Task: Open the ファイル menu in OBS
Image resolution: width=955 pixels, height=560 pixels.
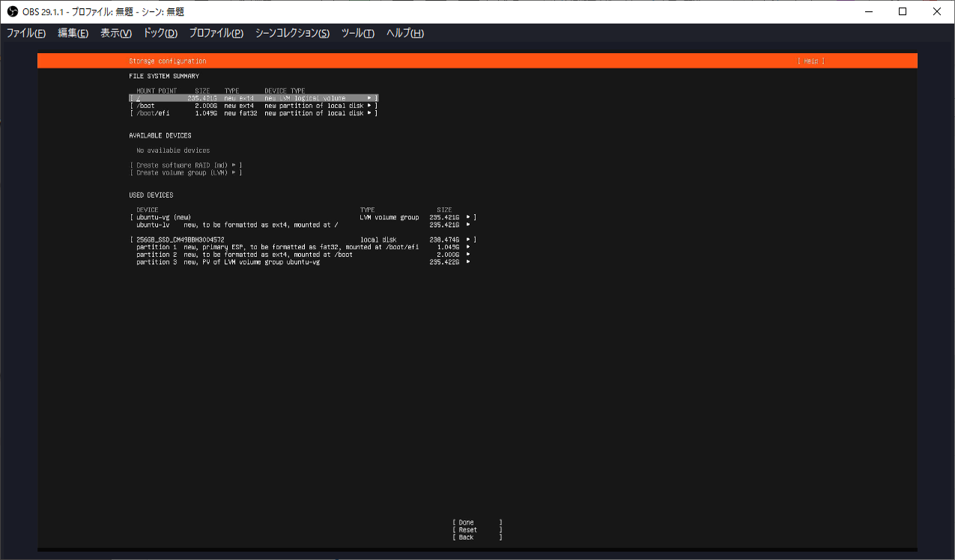Action: coord(25,33)
